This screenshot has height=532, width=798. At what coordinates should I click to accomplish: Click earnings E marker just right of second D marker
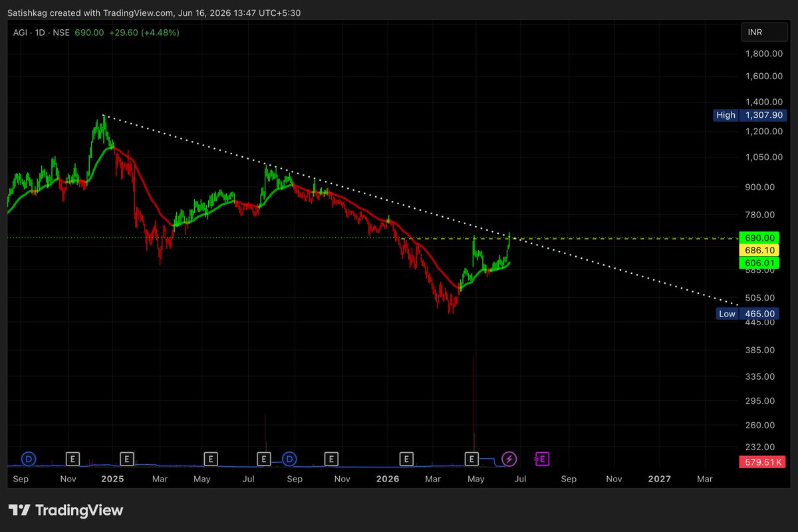pyautogui.click(x=331, y=458)
